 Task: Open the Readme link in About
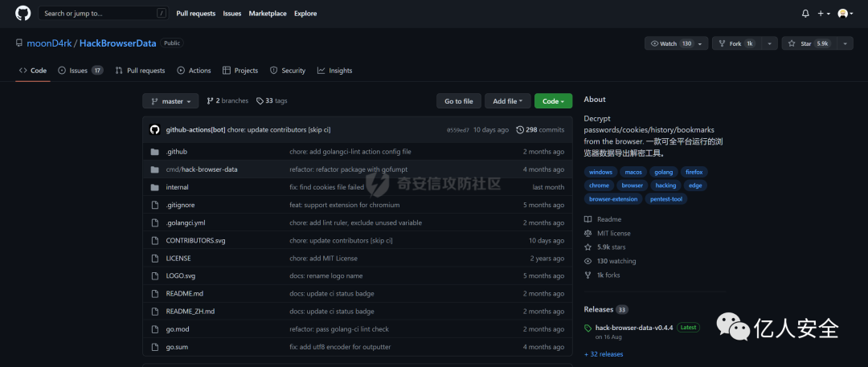coord(603,219)
